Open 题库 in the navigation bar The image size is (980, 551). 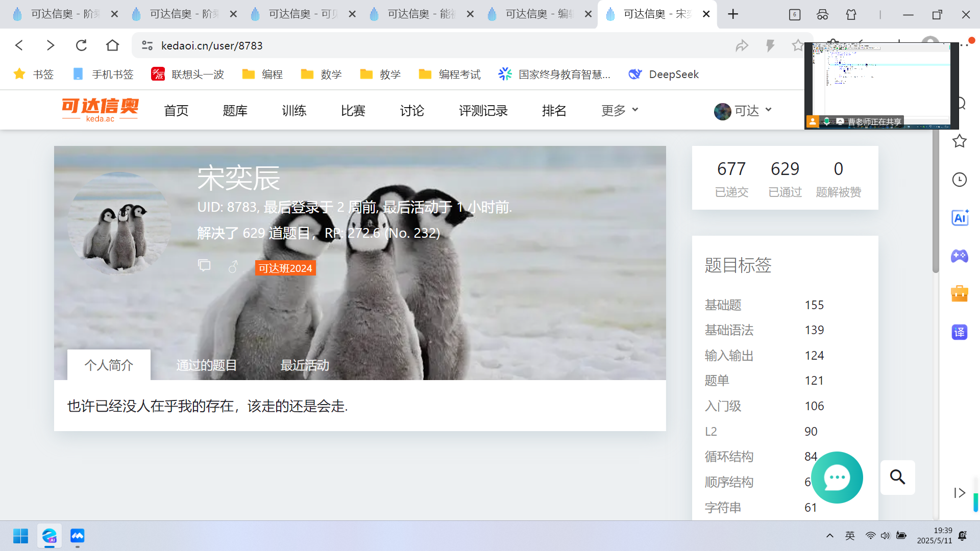coord(235,111)
